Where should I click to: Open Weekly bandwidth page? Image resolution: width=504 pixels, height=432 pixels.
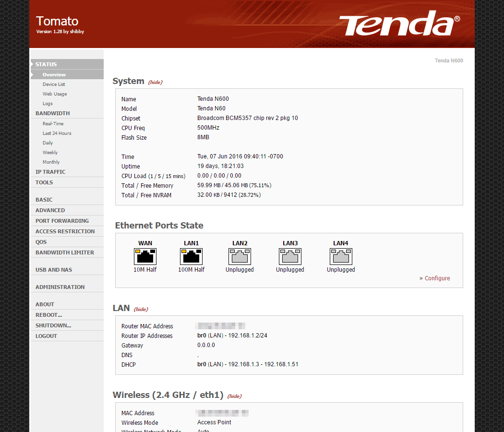click(50, 152)
